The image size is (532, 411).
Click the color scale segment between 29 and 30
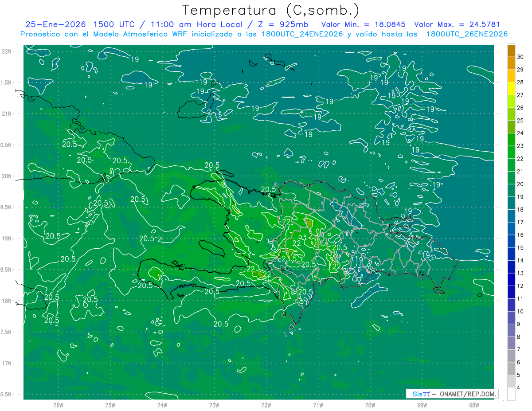point(511,63)
